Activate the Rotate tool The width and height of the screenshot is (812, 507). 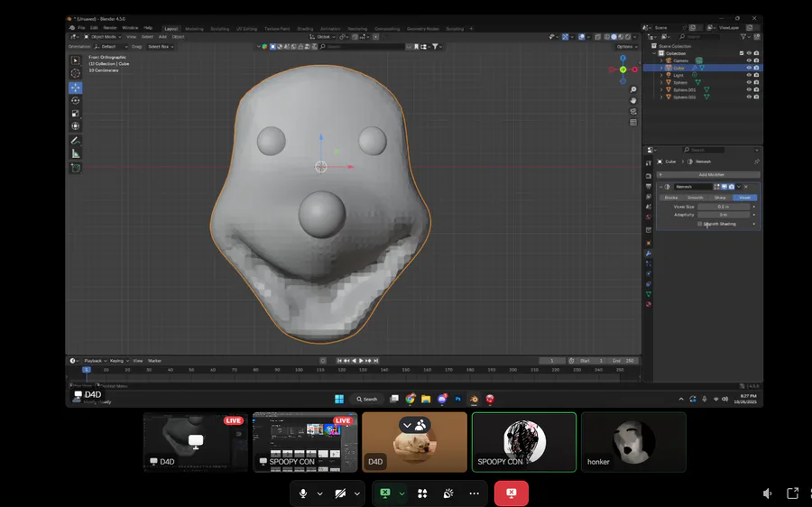click(x=76, y=100)
